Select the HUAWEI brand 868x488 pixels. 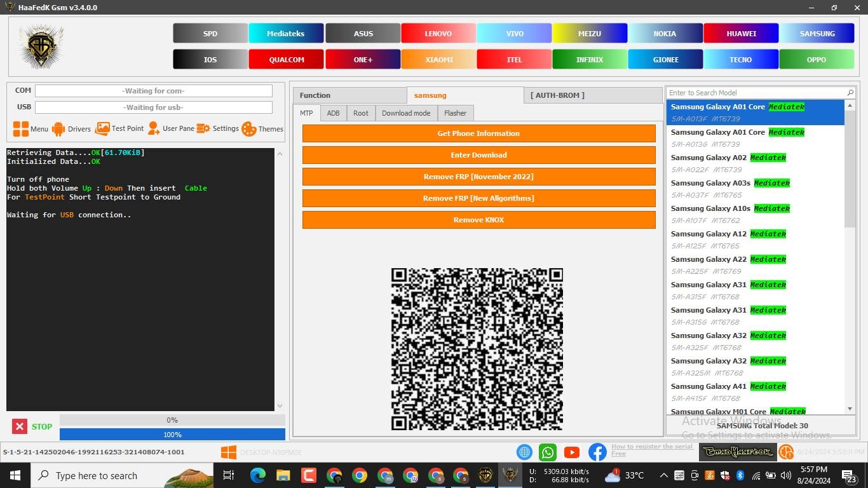tap(741, 33)
